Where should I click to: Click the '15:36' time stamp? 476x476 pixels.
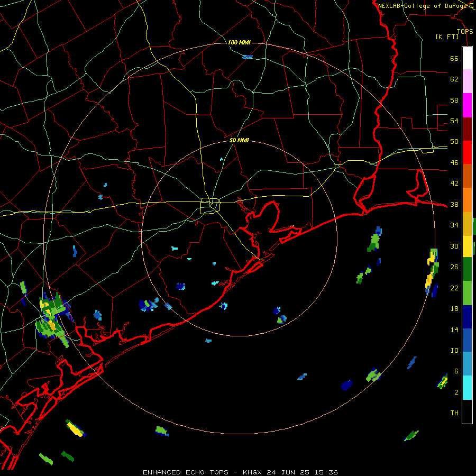click(326, 472)
